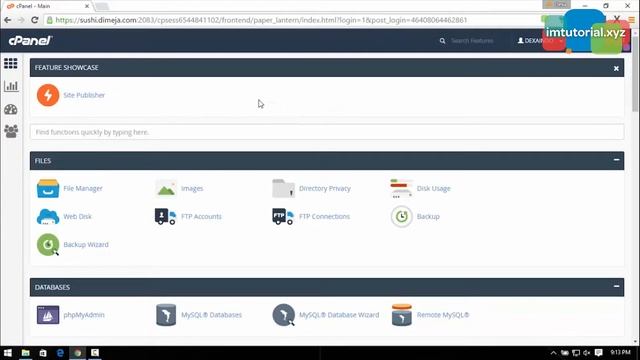Open the Dashboard gauge sidebar icon
Viewport: 640px width, 360px height.
coord(11,109)
